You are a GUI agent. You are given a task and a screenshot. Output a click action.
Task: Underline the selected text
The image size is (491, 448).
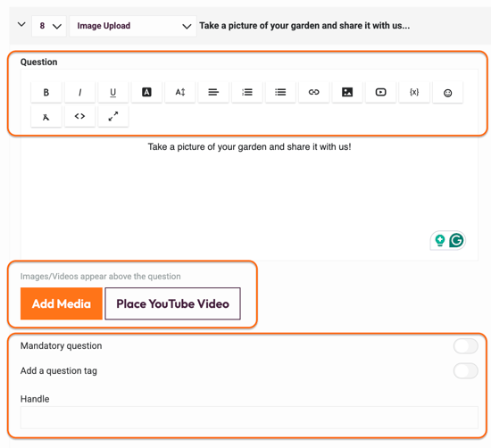click(x=113, y=92)
